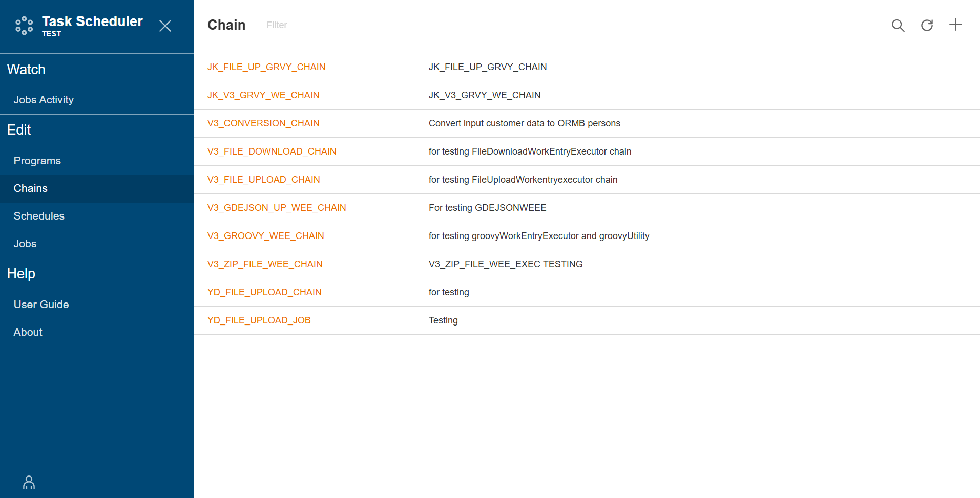Open JK_FILE_UP_GRVY_CHAIN link

pos(266,67)
